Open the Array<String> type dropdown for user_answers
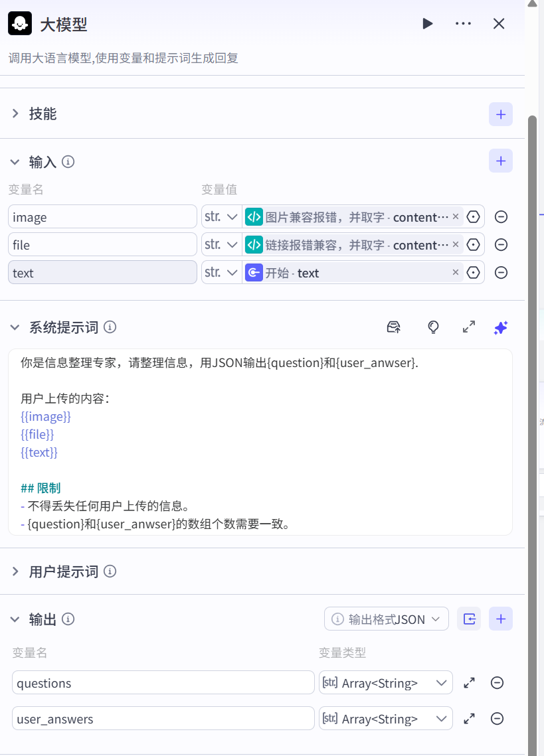 (385, 718)
